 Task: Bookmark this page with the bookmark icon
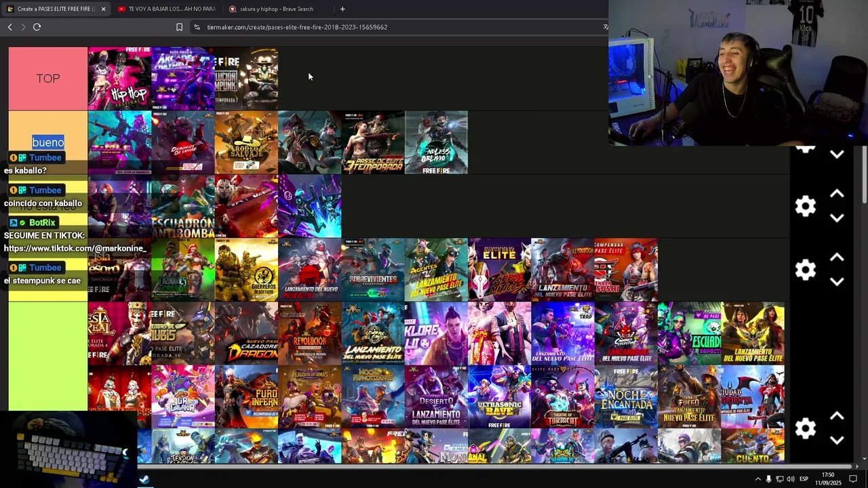click(179, 27)
